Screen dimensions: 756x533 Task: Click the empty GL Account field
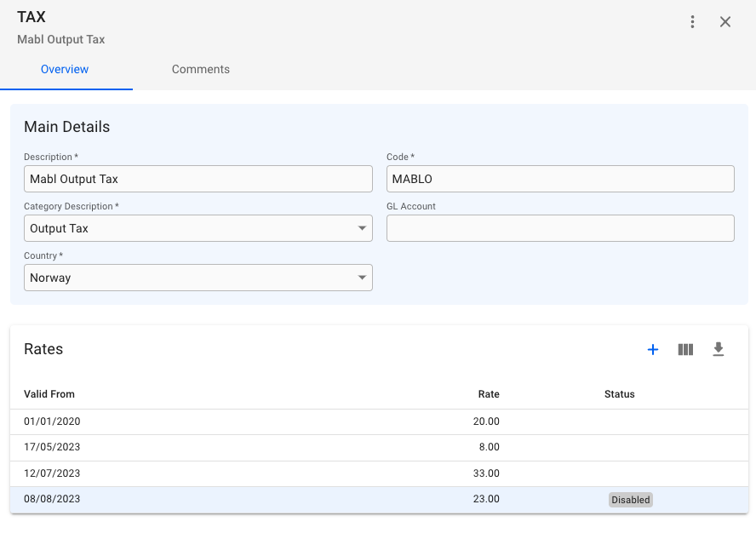[x=559, y=228]
